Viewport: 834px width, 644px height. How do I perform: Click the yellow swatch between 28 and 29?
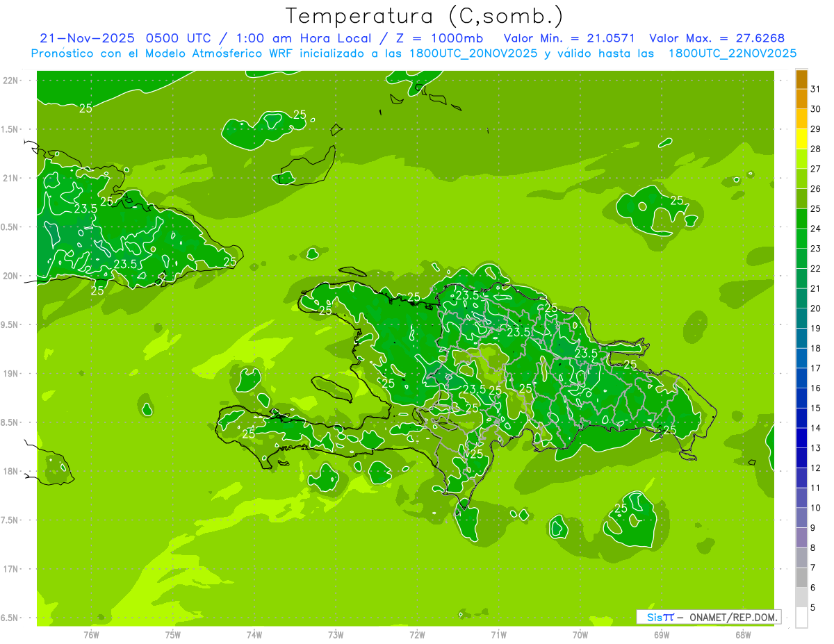click(x=801, y=139)
